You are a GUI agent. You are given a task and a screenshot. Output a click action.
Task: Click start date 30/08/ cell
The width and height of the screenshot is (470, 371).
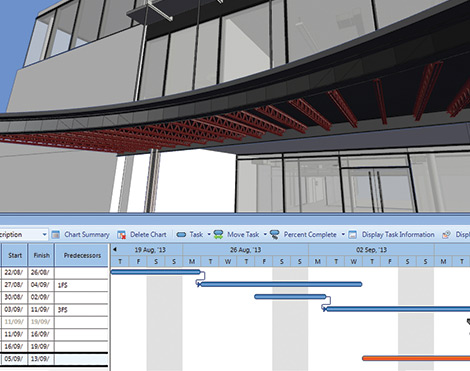(14, 297)
